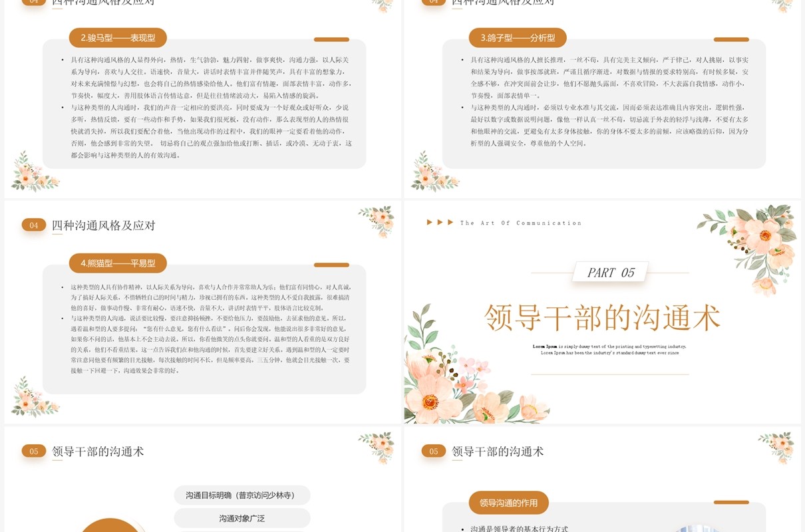The height and width of the screenshot is (532, 805).
Task: Click the 04 badge on the 熊猫型 slide
Action: click(33, 225)
